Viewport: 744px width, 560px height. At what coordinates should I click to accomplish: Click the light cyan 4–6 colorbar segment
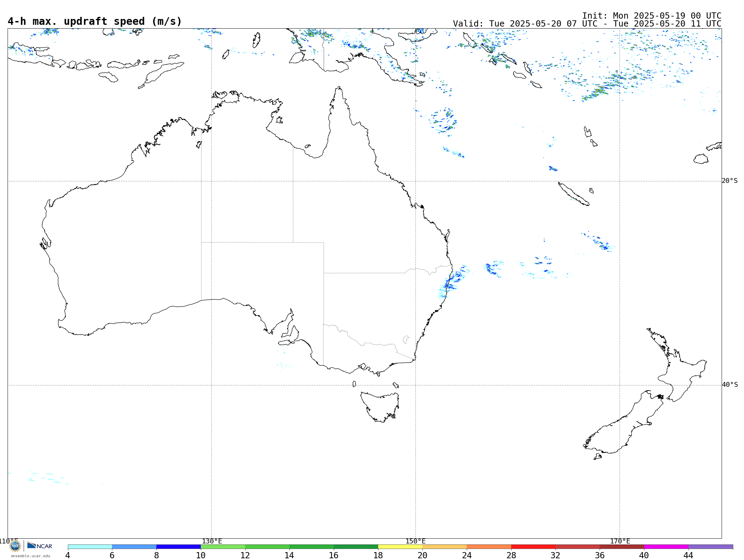tap(90, 547)
